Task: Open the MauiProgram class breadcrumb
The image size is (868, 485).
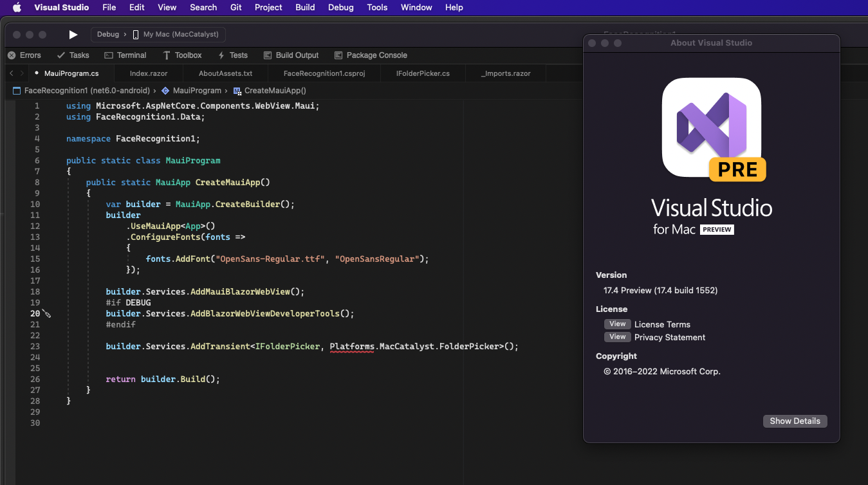Action: (192, 91)
